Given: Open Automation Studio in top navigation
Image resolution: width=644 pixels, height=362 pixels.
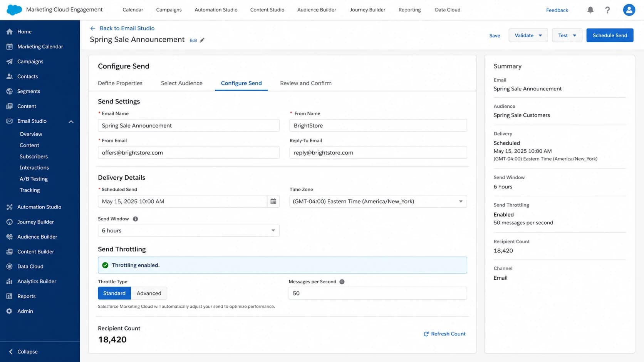Looking at the screenshot, I should [216, 10].
